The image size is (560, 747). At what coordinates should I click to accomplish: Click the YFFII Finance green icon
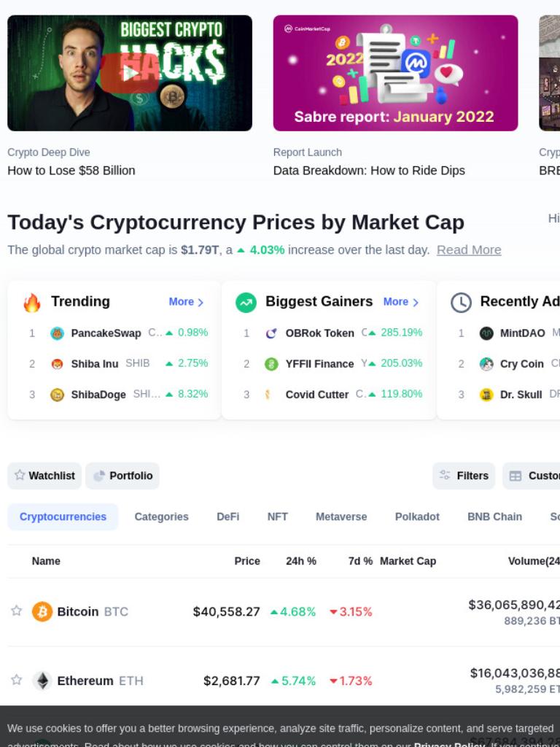click(271, 364)
